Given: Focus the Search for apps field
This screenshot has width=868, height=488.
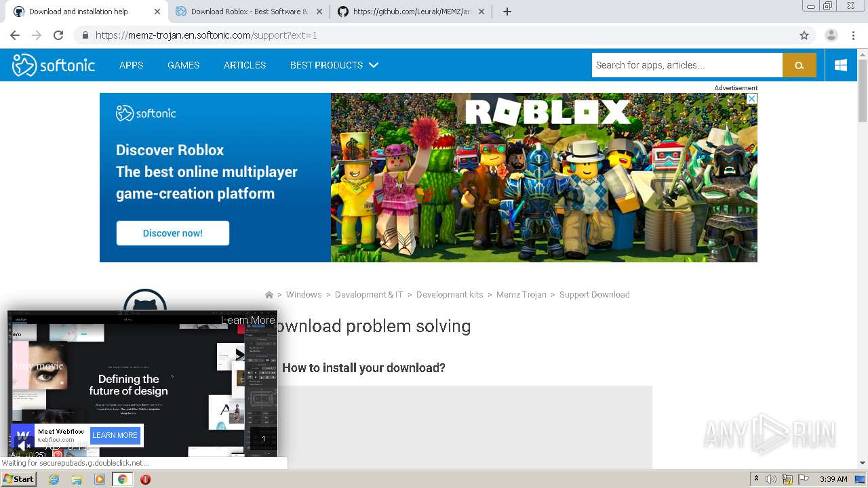Looking at the screenshot, I should coord(687,65).
